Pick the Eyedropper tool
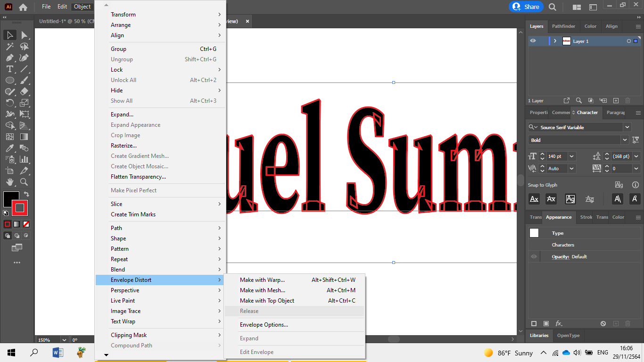 (10, 148)
